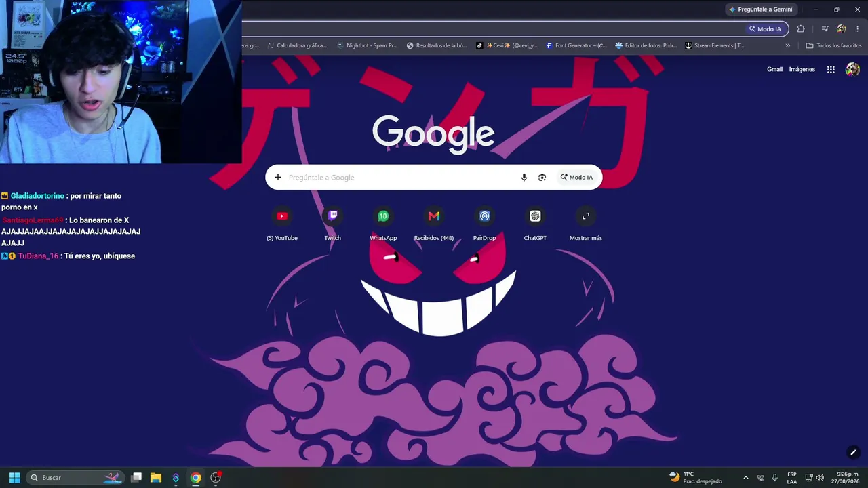Open the Google account avatar on the page

[852, 69]
